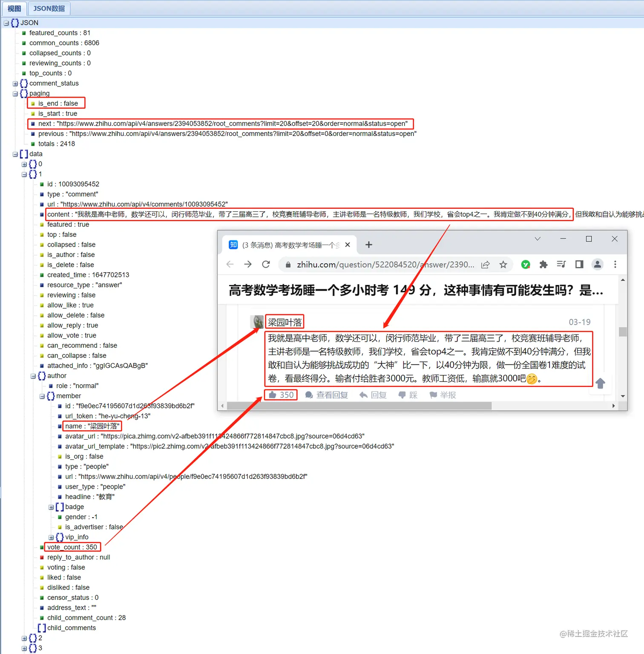
Task: Click the browser forward arrow
Action: 248,265
